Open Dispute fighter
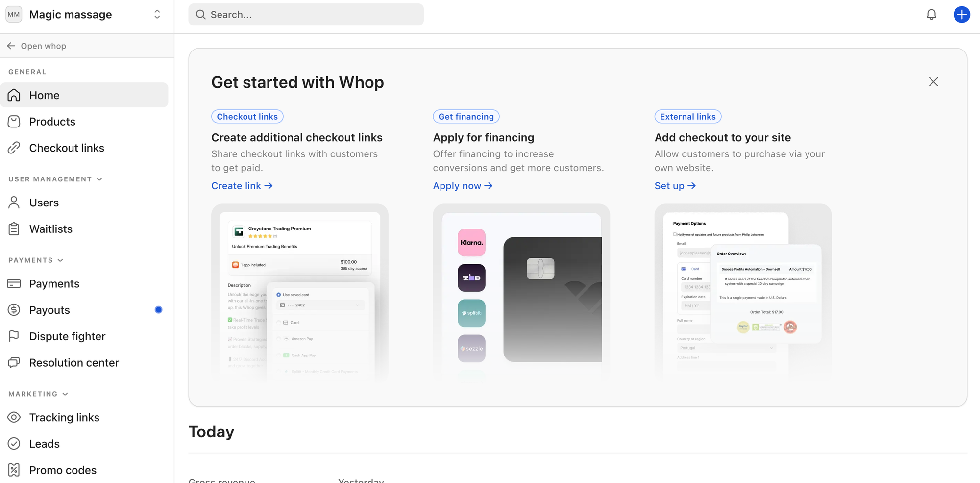The height and width of the screenshot is (483, 980). [84, 336]
